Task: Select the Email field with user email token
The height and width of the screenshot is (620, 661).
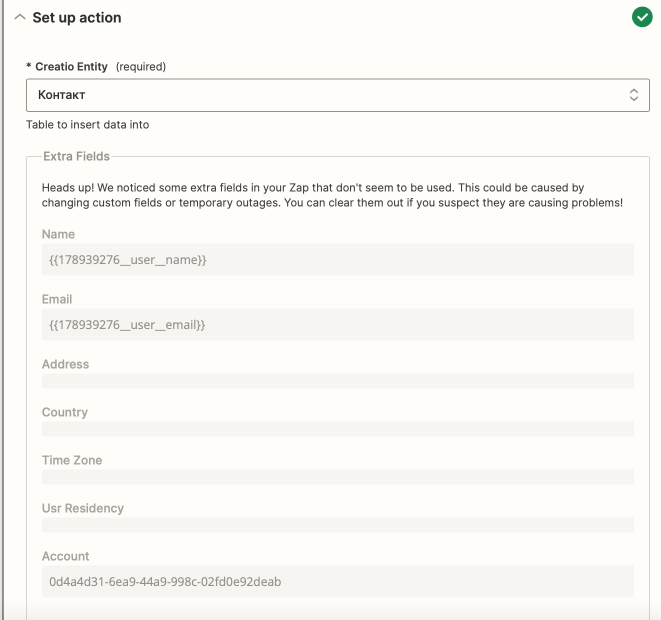Action: coord(337,324)
